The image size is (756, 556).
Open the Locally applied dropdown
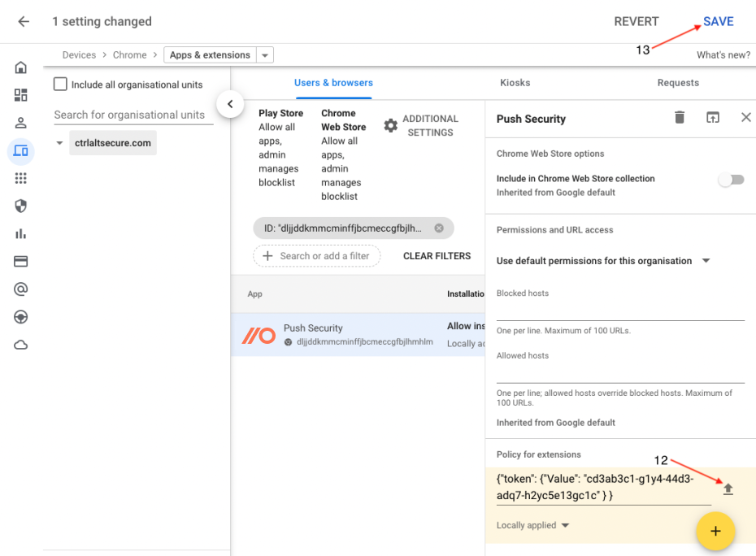pos(532,525)
